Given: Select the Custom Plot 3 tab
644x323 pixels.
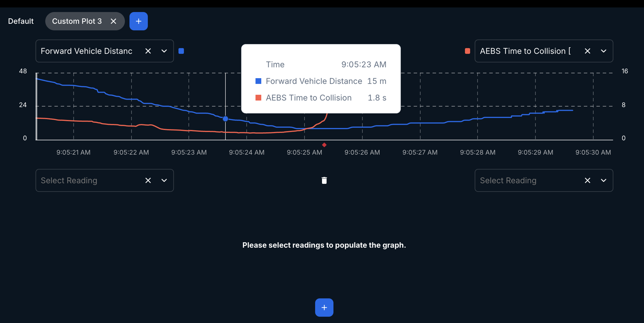Looking at the screenshot, I should point(77,21).
